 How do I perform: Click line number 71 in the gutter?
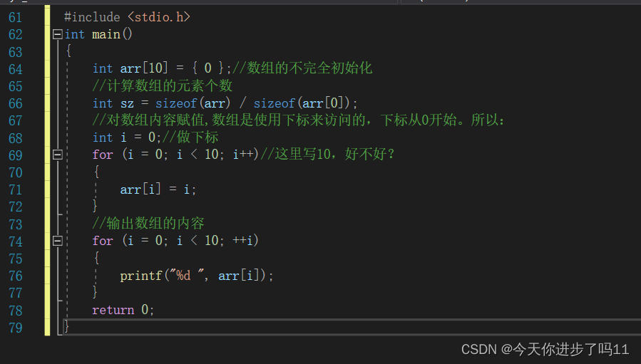(16, 189)
